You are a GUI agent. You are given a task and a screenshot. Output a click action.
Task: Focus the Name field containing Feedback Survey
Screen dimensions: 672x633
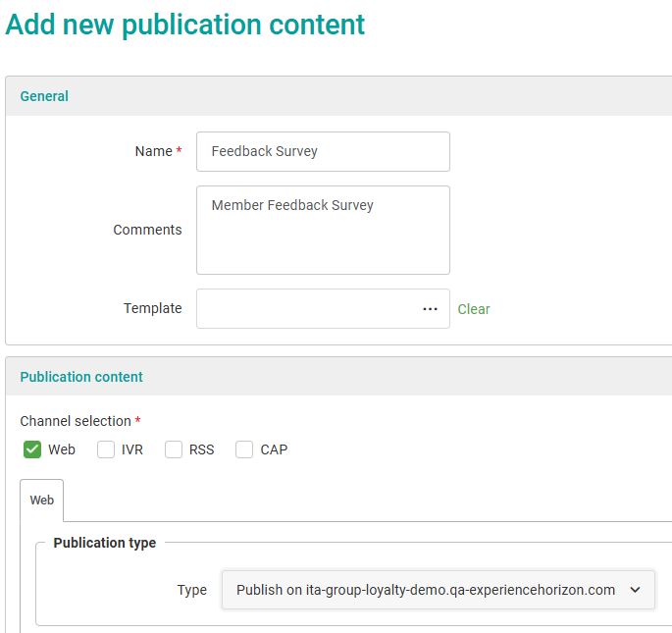(323, 152)
